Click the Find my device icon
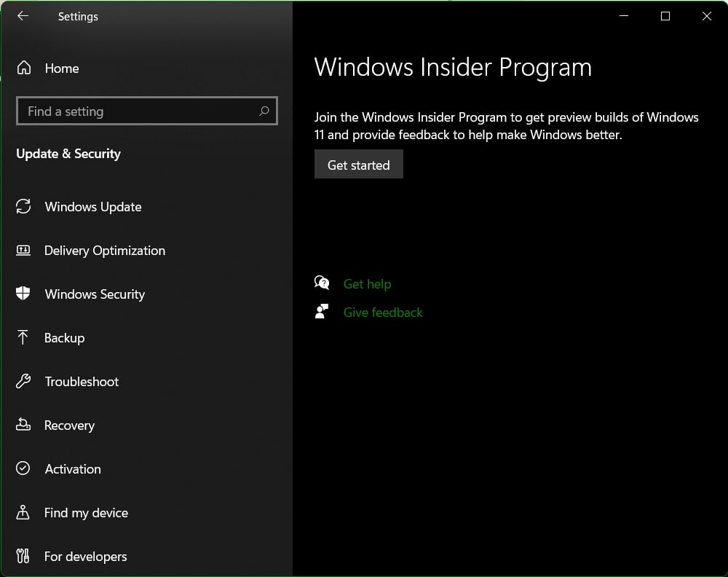The image size is (728, 577). (23, 512)
